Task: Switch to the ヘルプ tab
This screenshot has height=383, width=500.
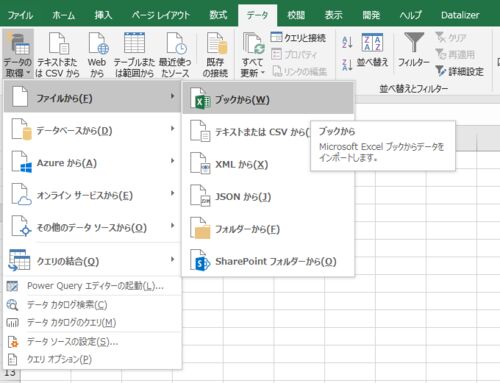Action: coord(411,15)
